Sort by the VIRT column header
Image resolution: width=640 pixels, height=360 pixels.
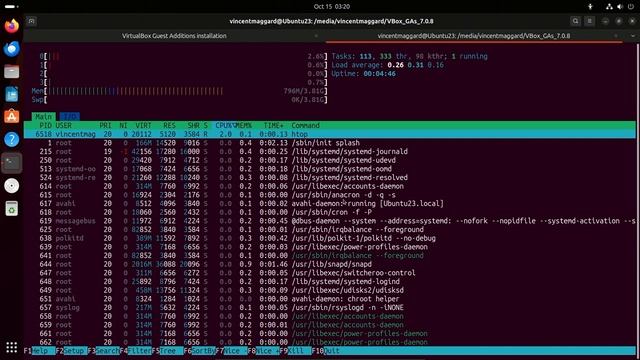(x=143, y=125)
